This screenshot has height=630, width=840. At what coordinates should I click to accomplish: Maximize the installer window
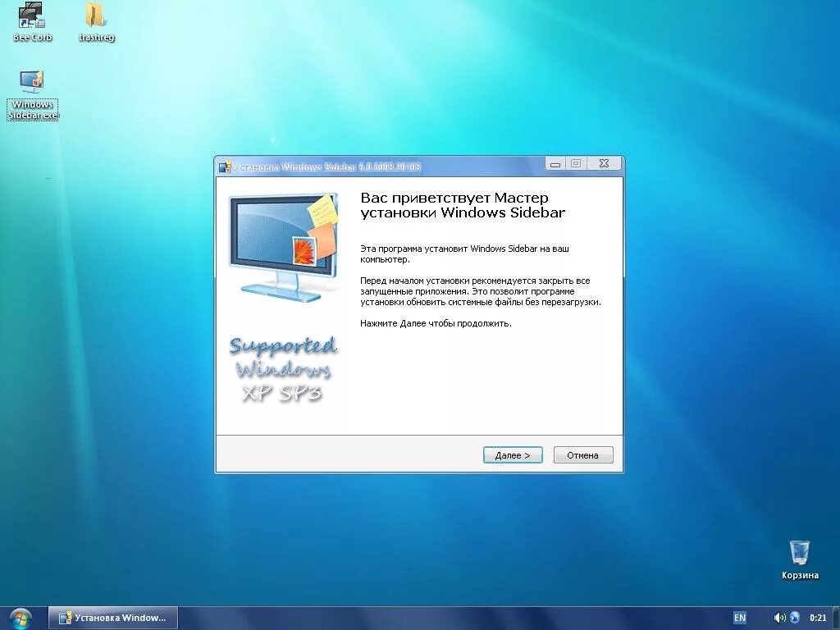pyautogui.click(x=578, y=164)
